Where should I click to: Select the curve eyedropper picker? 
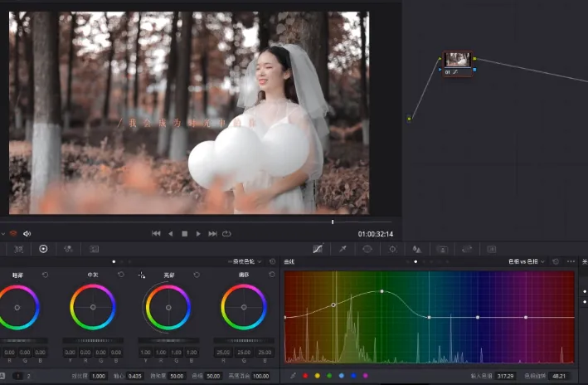[x=293, y=376]
